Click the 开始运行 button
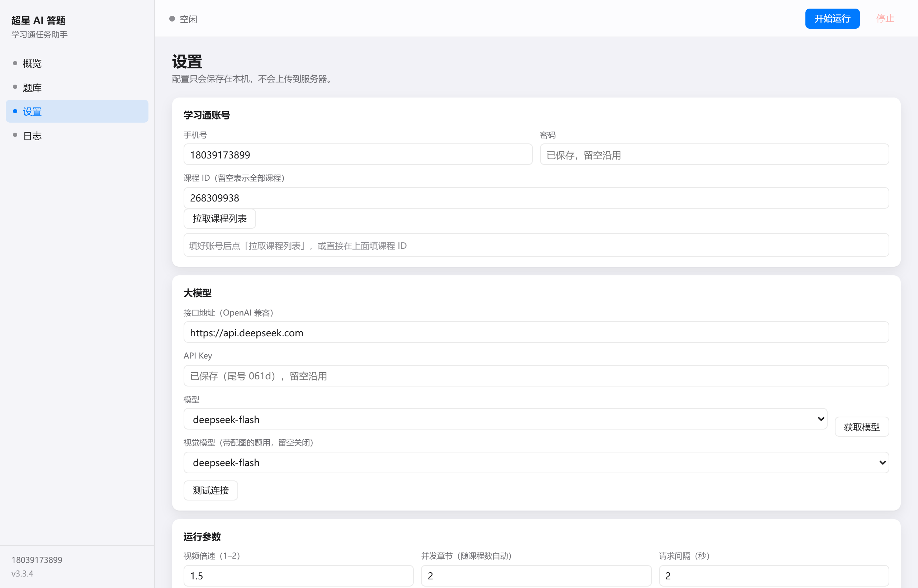 tap(832, 19)
